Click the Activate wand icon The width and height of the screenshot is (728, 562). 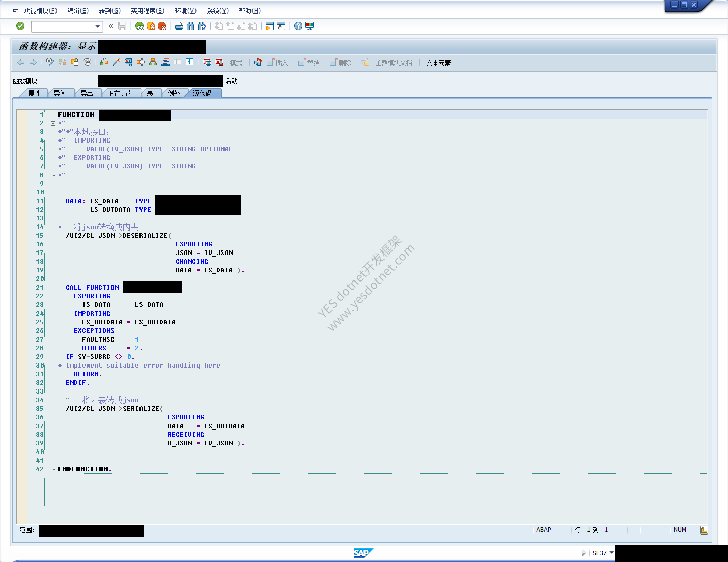116,62
